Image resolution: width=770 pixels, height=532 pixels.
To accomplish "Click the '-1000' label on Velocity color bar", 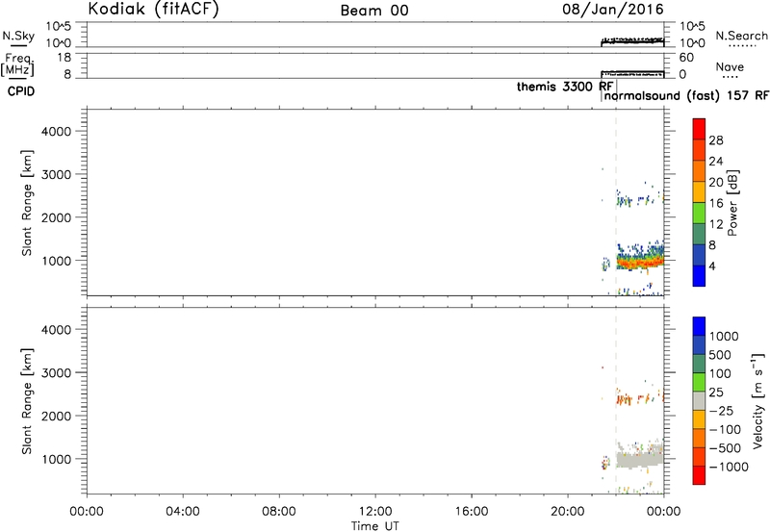I will 729,467.
